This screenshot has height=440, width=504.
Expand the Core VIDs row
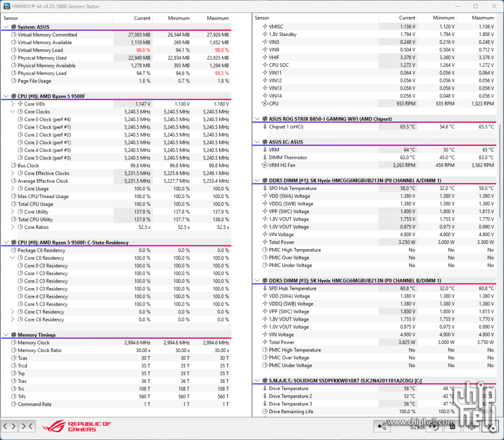(13, 104)
